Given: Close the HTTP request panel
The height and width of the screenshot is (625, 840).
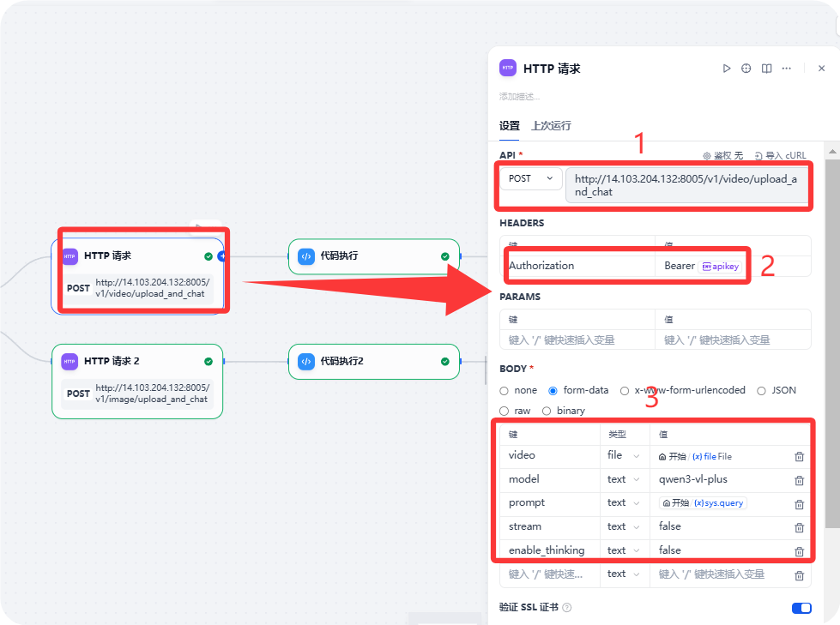Looking at the screenshot, I should click(821, 69).
